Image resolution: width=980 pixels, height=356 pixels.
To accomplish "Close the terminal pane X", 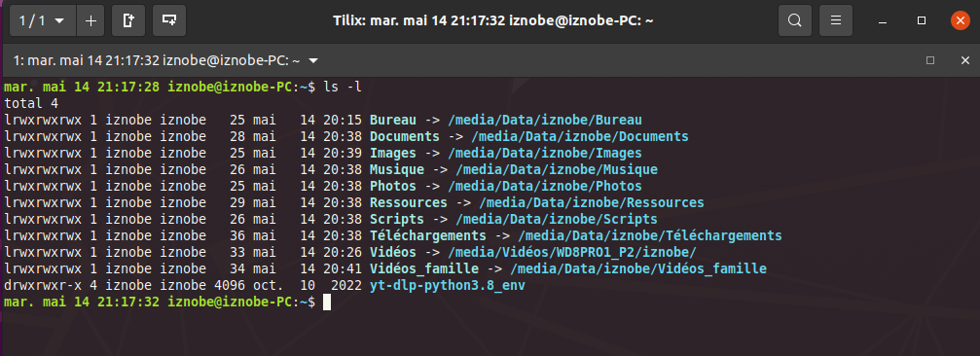I will click(965, 60).
